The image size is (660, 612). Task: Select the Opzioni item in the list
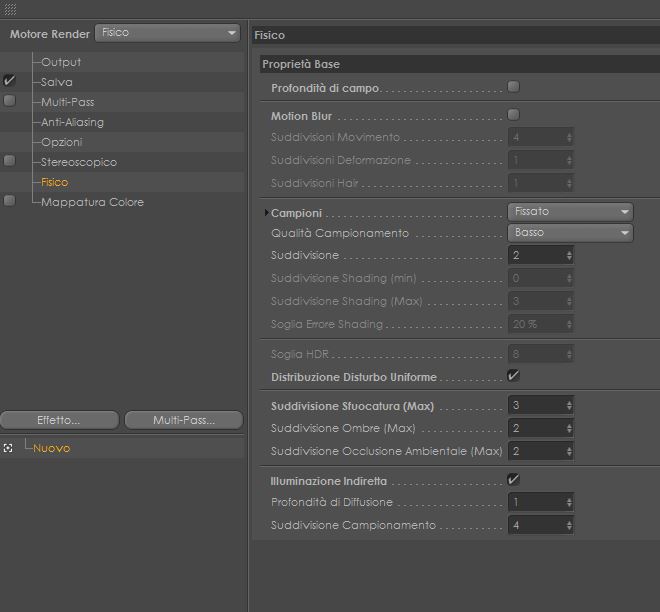pos(61,142)
